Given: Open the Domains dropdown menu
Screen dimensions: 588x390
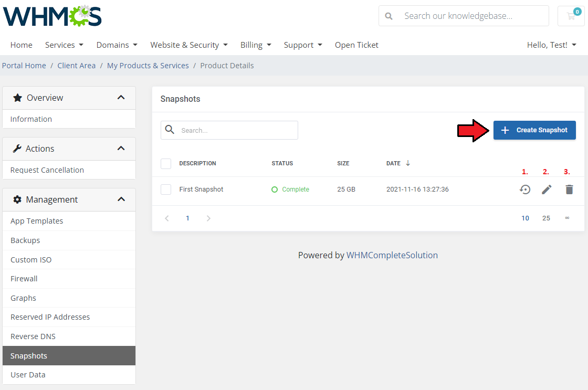Looking at the screenshot, I should click(x=117, y=45).
